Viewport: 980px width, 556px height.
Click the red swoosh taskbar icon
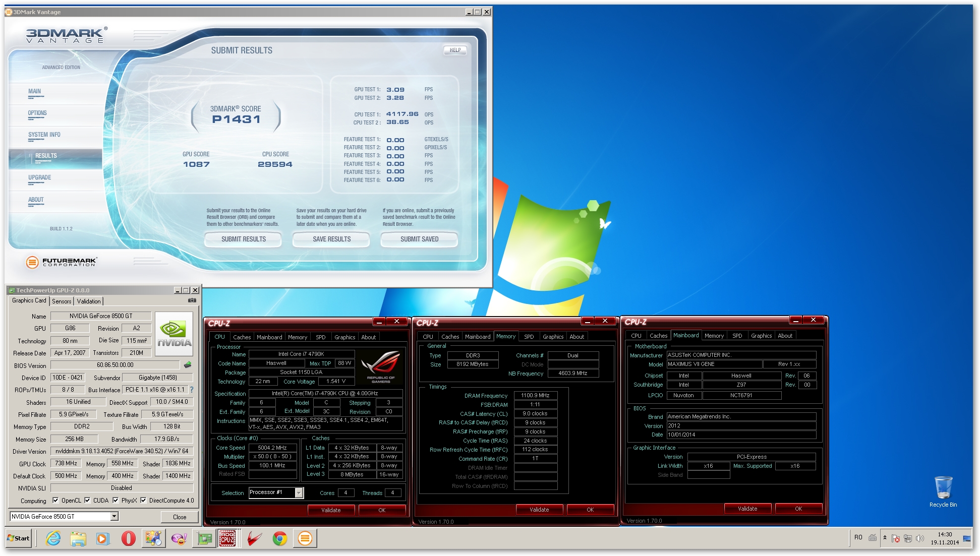(255, 538)
